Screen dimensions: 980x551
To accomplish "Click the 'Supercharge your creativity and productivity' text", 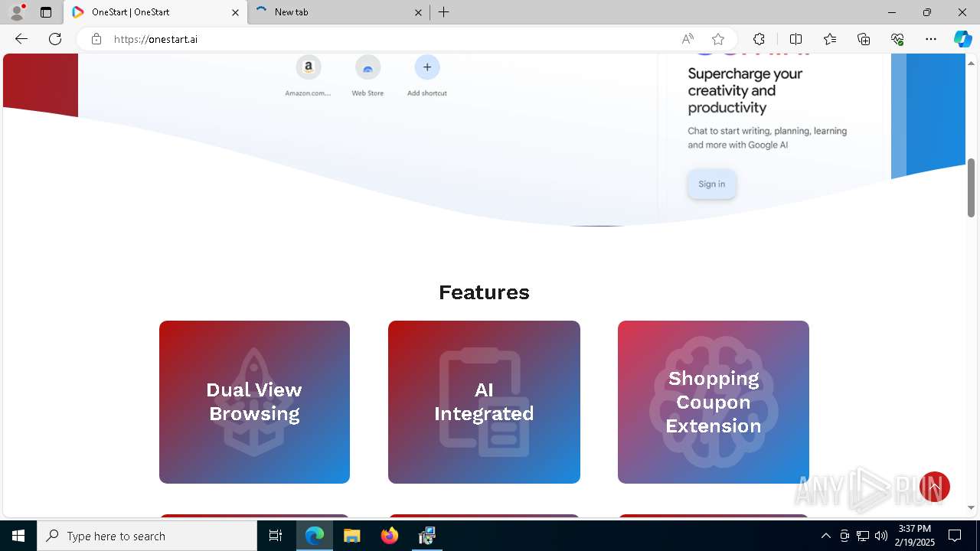I will click(745, 90).
